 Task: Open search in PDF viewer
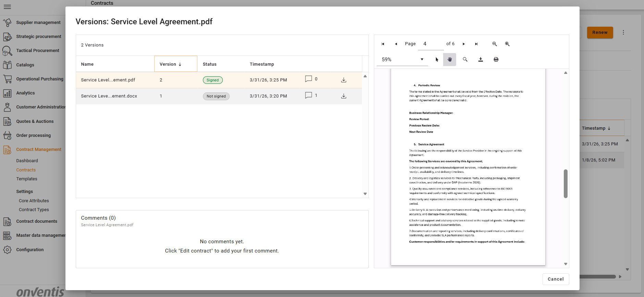click(465, 60)
